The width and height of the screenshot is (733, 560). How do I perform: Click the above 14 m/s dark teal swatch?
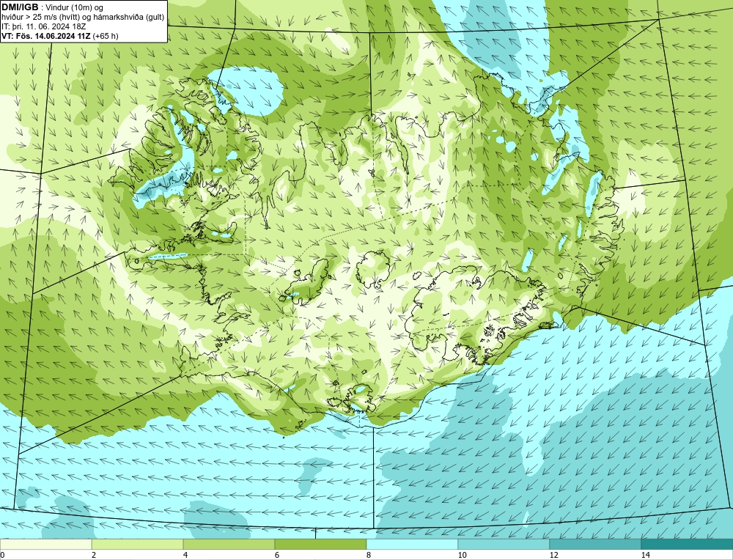point(687,544)
